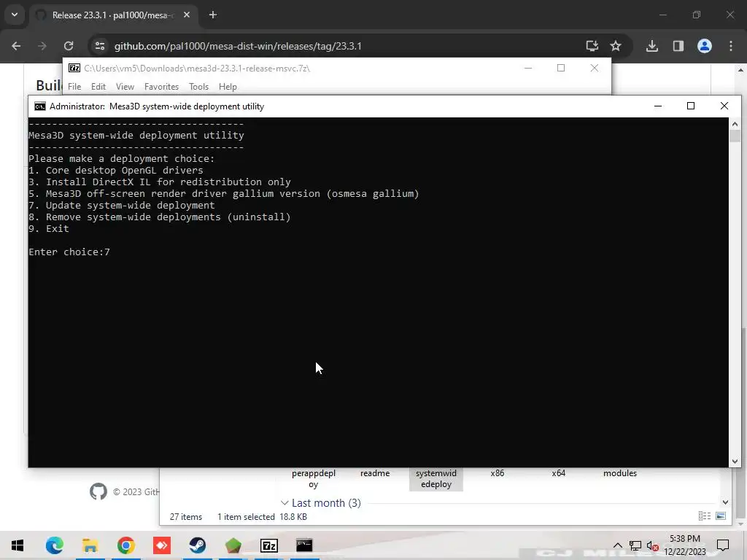
Task: Select readme file in Explorer
Action: 375,473
